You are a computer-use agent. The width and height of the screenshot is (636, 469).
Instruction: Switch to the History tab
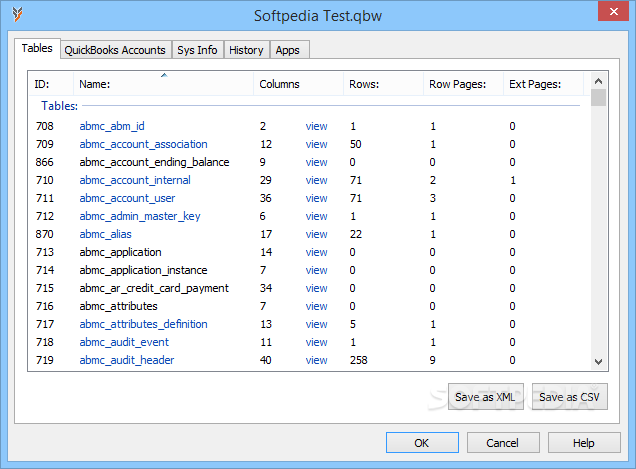[246, 50]
